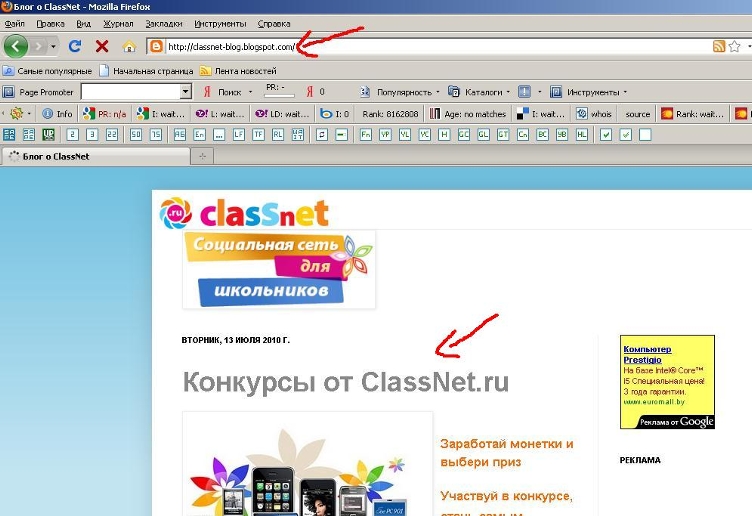Open a new tab with the plus button
The image size is (752, 516).
tap(202, 156)
